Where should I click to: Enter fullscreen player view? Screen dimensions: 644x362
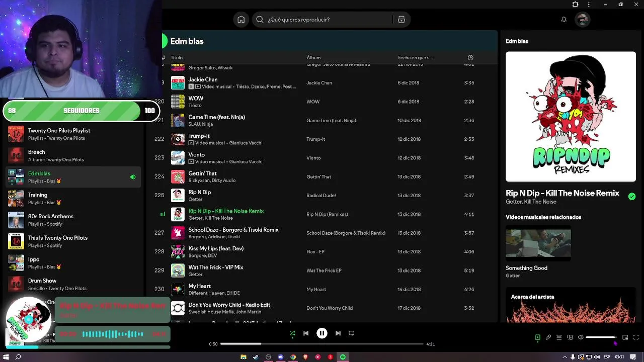pyautogui.click(x=636, y=337)
